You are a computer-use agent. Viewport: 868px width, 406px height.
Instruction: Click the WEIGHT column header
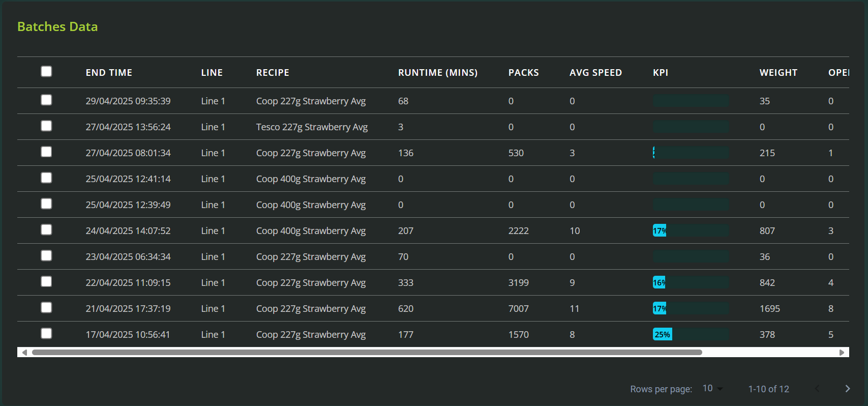[x=778, y=73]
